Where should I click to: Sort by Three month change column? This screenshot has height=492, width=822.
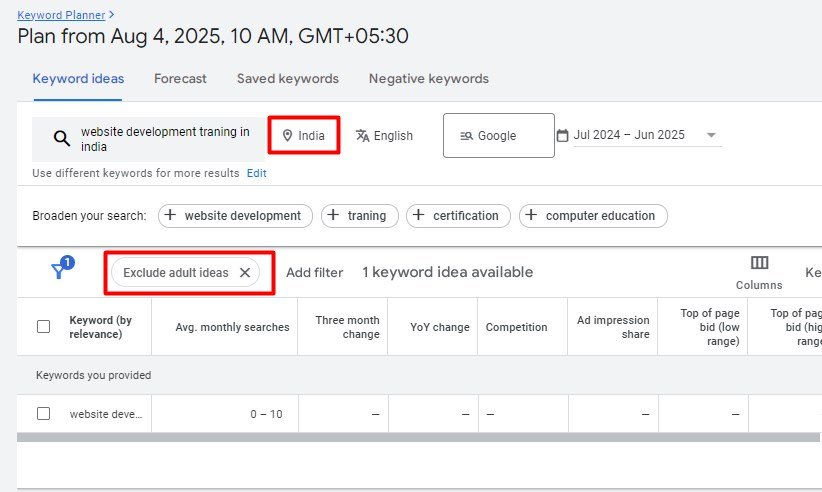click(347, 327)
